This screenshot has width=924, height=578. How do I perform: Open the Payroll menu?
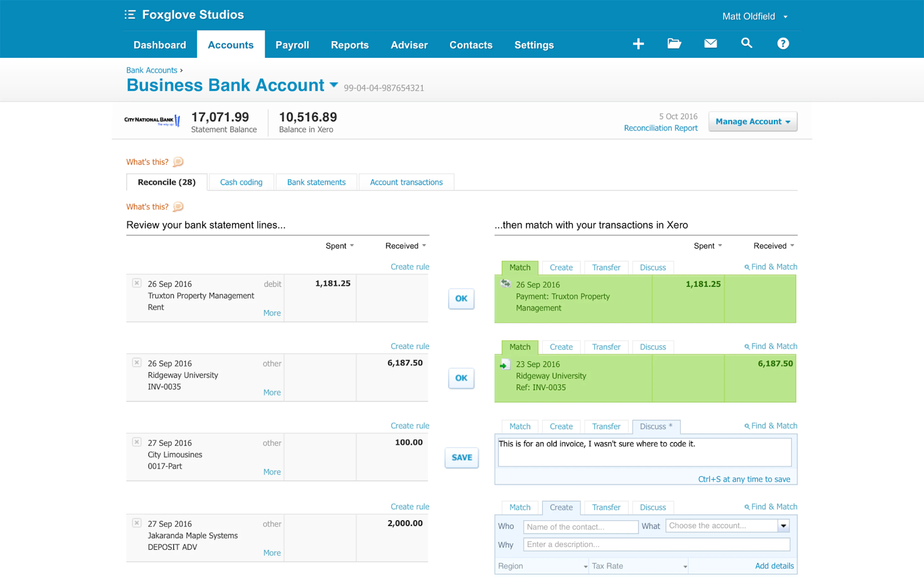pyautogui.click(x=292, y=45)
